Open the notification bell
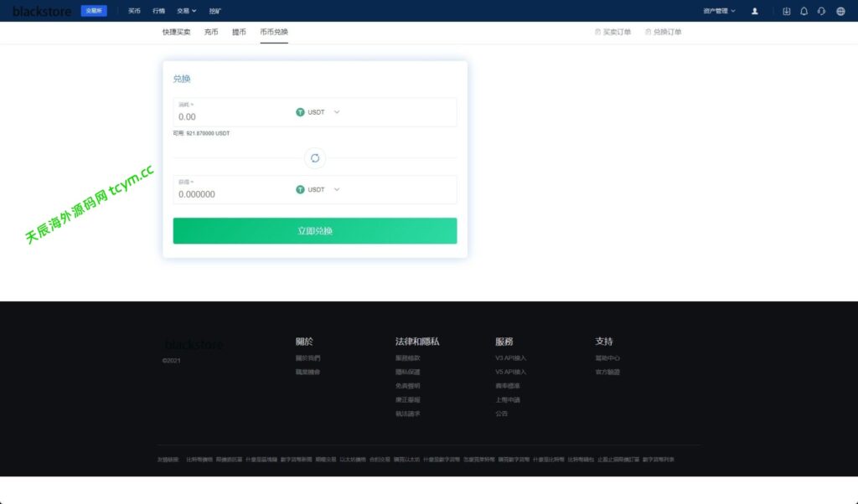 coord(804,11)
